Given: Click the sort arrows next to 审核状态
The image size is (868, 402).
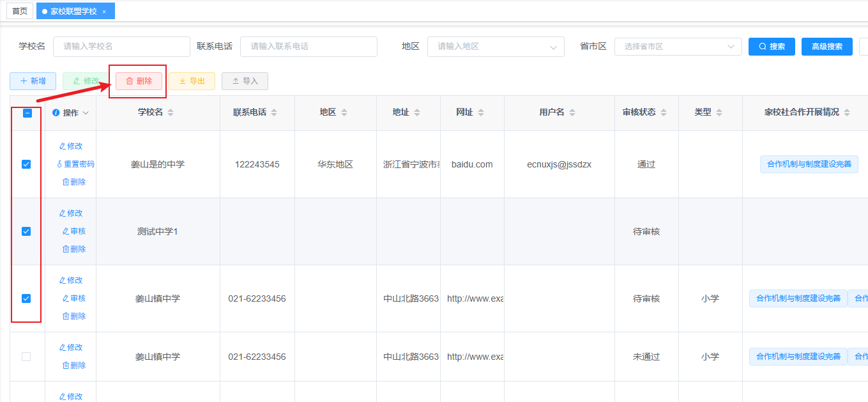Looking at the screenshot, I should click(664, 112).
